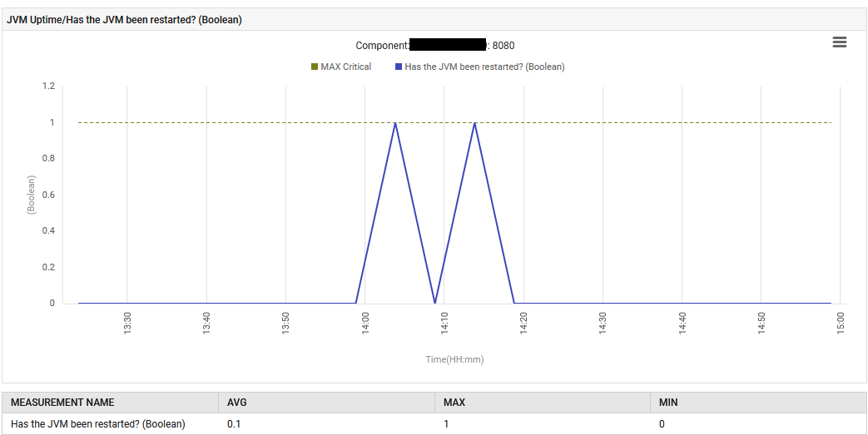Click the 14:40 x-axis label
Screen dimensions: 868x435
[682, 322]
